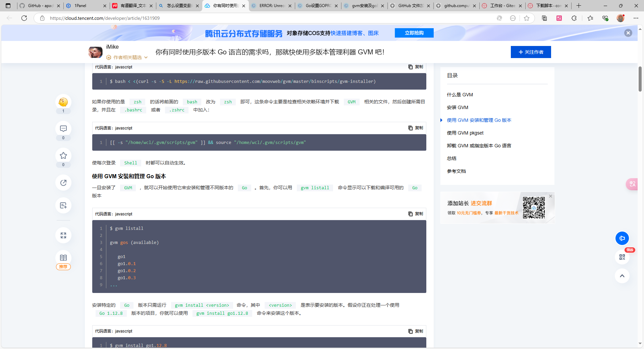Click the browser address bar URL
Viewport: 644px width, 349px height.
point(105,18)
